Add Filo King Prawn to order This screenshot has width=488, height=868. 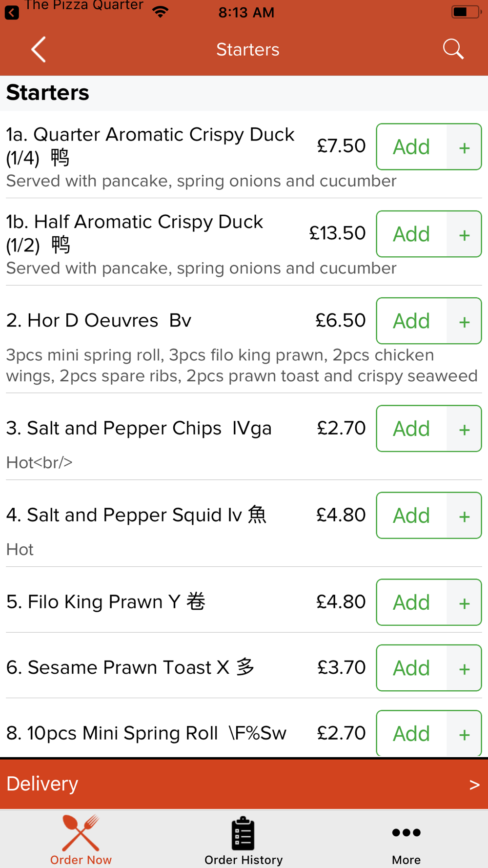pos(411,602)
